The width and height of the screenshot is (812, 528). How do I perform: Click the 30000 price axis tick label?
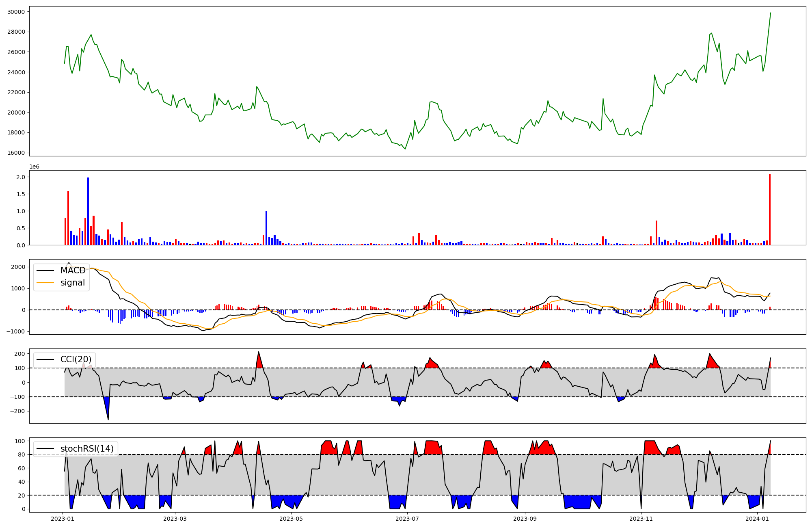pos(16,12)
